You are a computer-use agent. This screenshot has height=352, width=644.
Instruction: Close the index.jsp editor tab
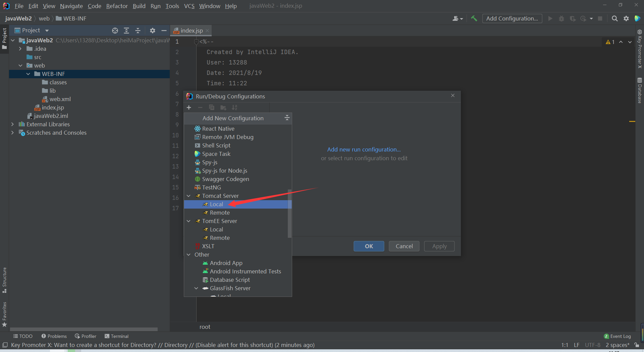[x=207, y=31]
